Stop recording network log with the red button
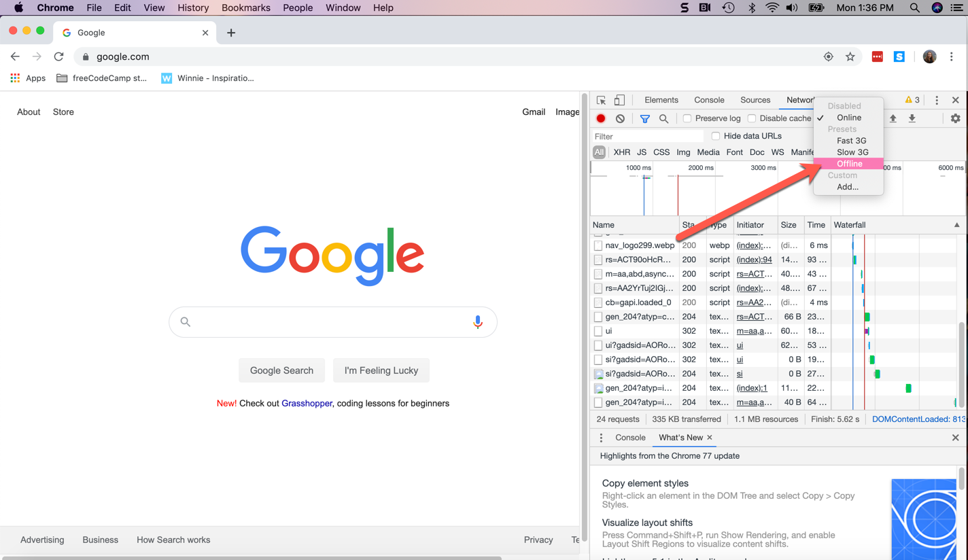The image size is (968, 560). 601,118
